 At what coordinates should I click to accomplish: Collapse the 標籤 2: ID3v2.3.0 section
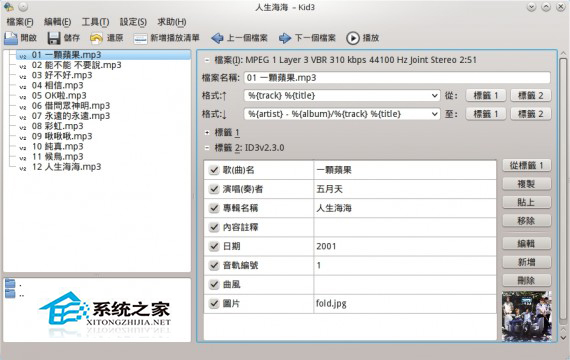pos(207,148)
